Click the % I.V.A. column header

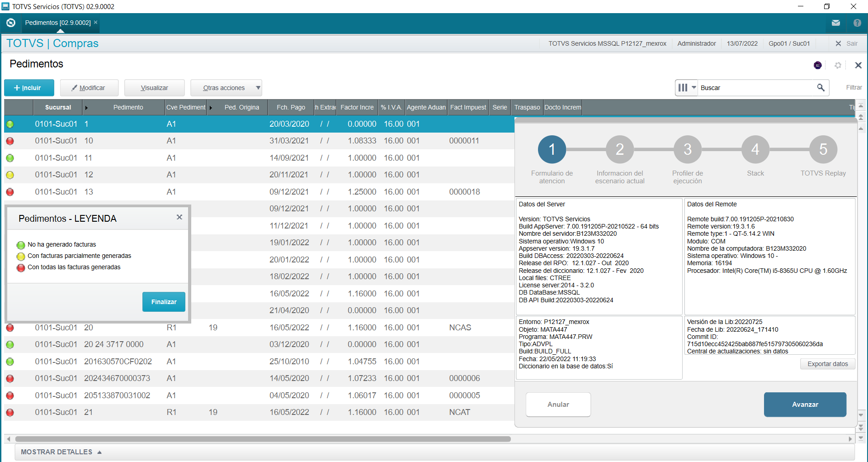tap(391, 107)
